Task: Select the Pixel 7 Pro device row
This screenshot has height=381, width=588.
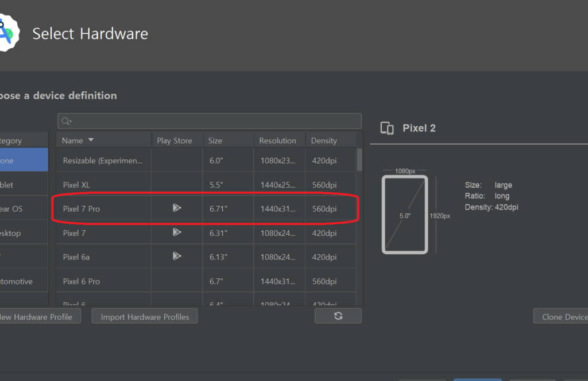Action: pos(206,209)
